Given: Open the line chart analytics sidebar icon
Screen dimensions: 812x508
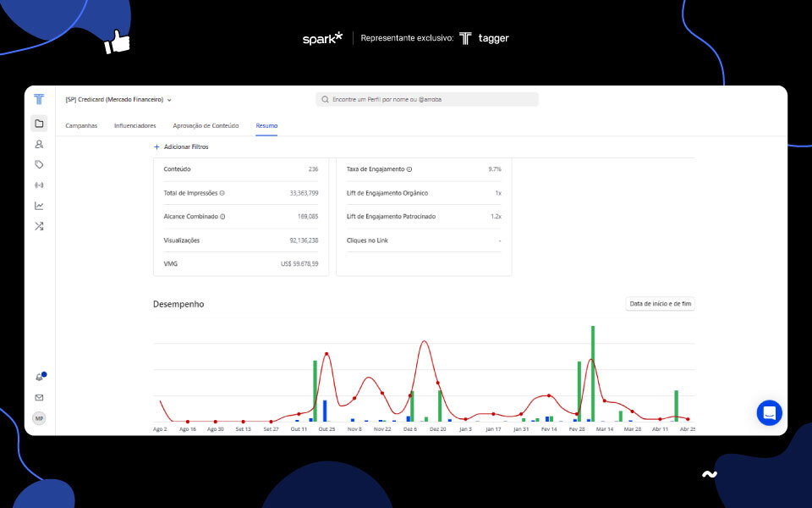Looking at the screenshot, I should (x=39, y=206).
